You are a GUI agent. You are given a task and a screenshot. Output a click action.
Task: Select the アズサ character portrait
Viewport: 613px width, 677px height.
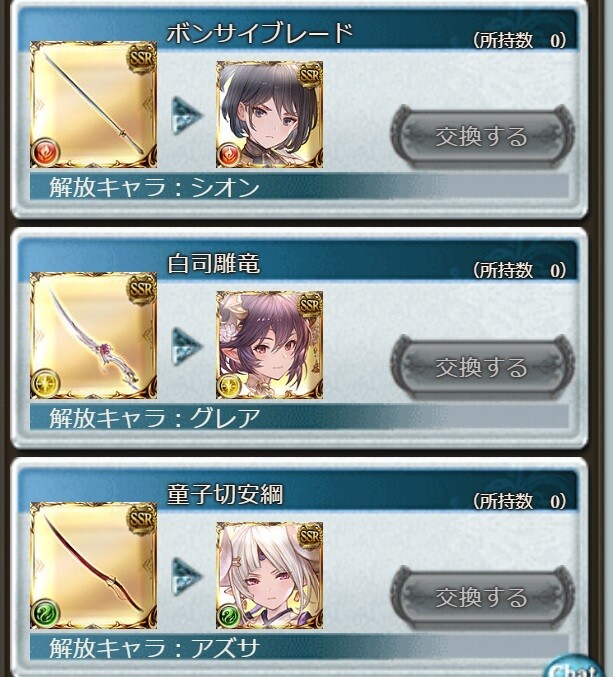click(269, 576)
